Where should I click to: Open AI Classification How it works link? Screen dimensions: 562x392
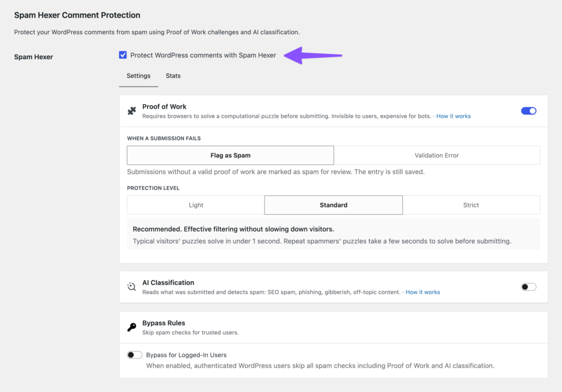(x=423, y=292)
